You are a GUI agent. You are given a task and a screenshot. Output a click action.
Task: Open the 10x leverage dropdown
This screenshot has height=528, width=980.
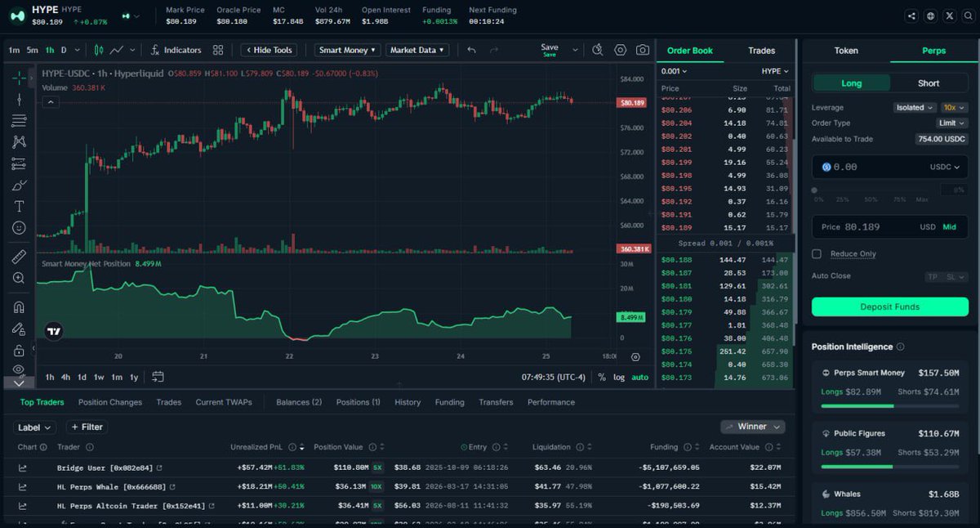click(x=953, y=107)
